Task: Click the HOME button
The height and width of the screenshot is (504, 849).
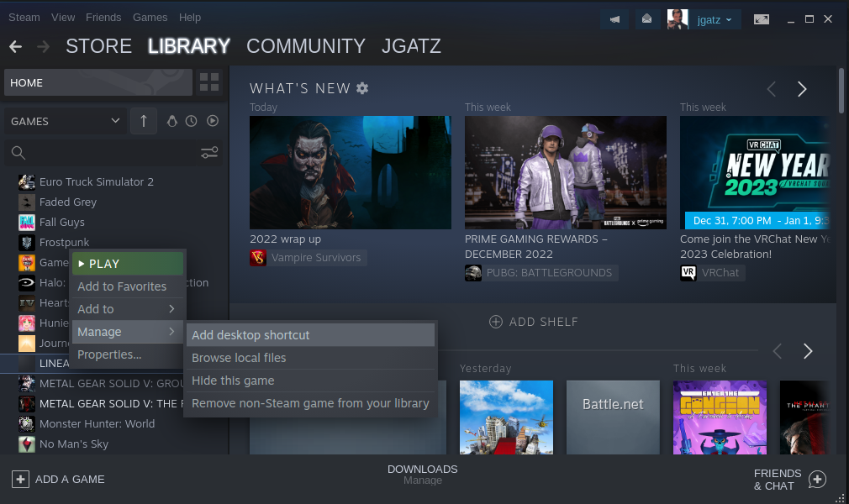Action: (98, 82)
